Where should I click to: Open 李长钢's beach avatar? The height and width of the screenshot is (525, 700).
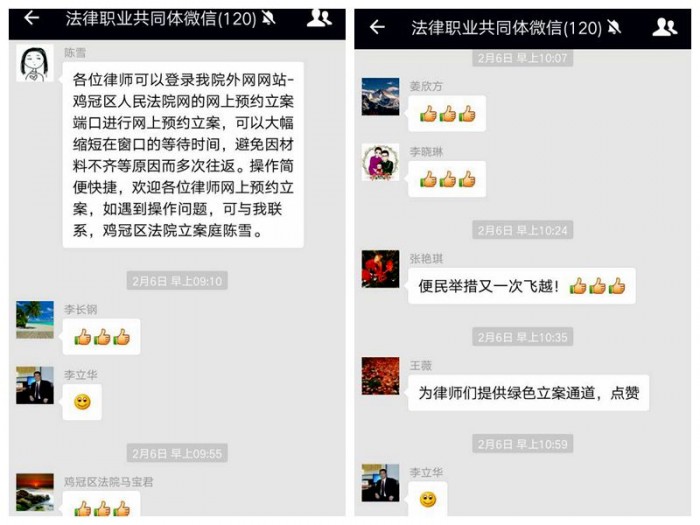(x=35, y=320)
